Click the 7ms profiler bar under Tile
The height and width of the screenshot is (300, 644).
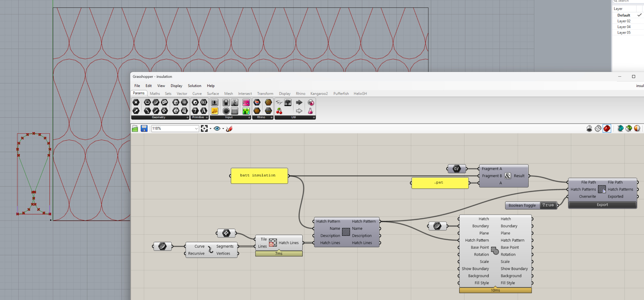pos(279,253)
